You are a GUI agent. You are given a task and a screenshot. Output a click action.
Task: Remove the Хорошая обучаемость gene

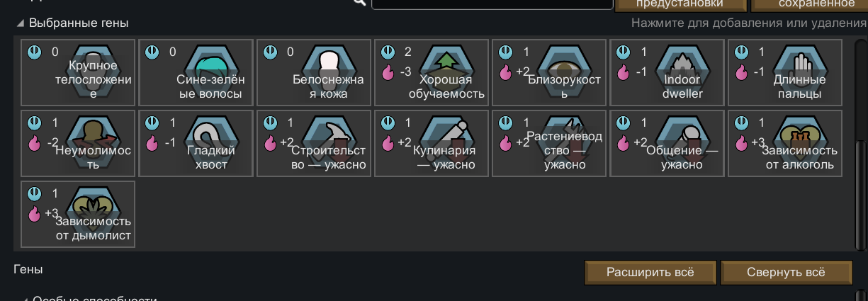click(431, 73)
